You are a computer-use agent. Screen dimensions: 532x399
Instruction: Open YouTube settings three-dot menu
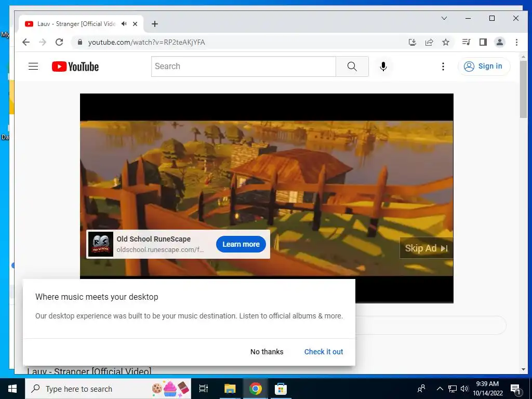click(443, 66)
